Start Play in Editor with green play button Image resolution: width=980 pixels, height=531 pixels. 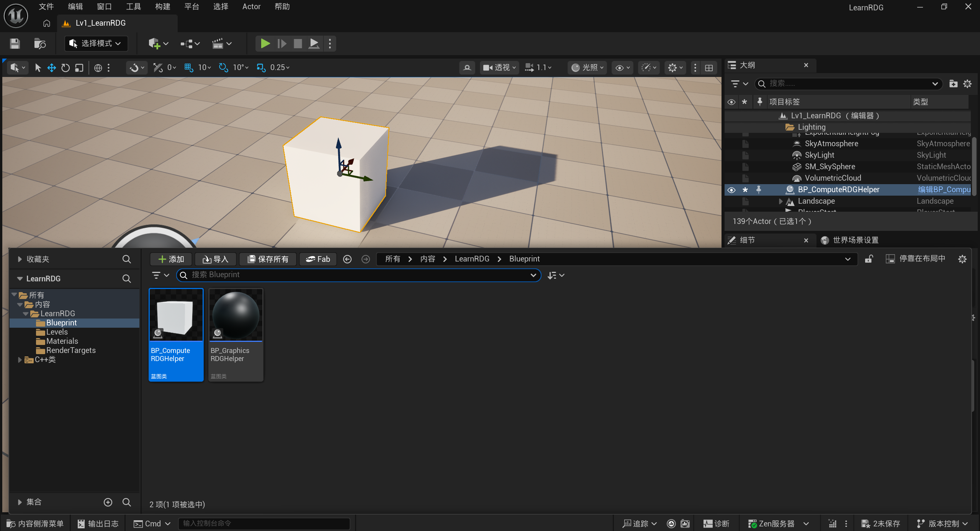pyautogui.click(x=265, y=44)
